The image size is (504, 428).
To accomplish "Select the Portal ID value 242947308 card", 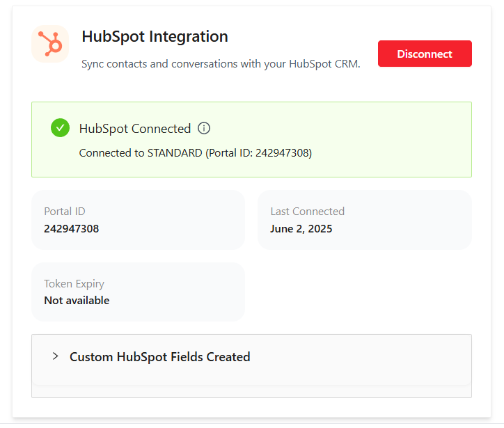I will [x=139, y=220].
